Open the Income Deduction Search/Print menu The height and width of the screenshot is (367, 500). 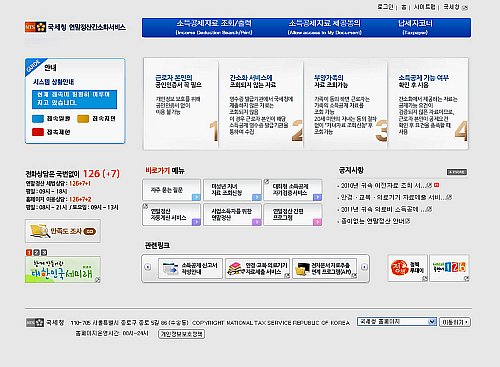coord(214,27)
